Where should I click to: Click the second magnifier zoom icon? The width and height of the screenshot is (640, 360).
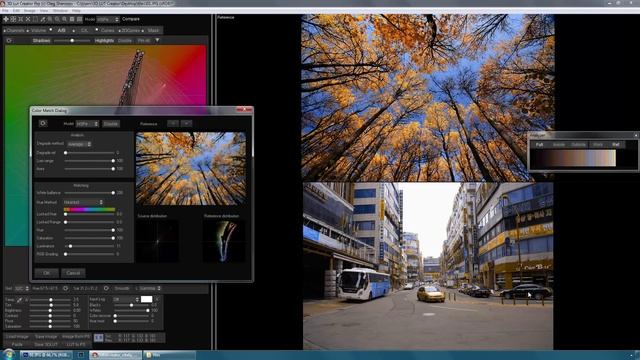point(57,19)
